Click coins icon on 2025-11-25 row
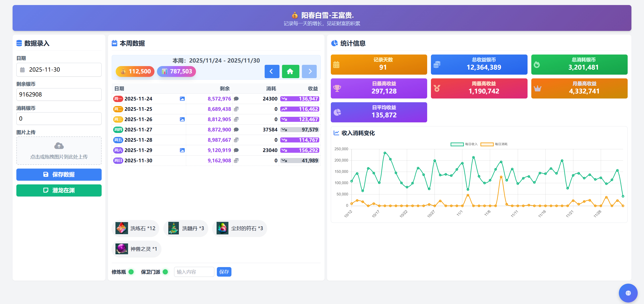The width and height of the screenshot is (644, 304). click(x=236, y=109)
